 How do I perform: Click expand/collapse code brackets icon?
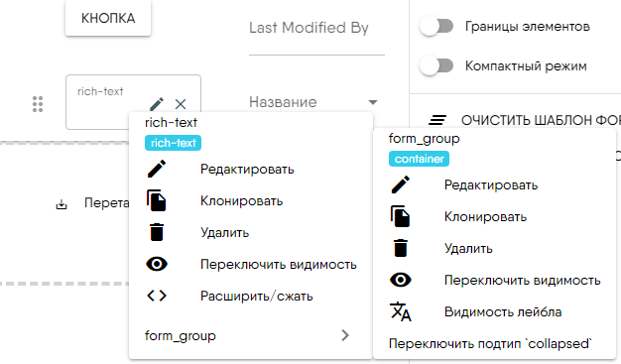point(157,296)
